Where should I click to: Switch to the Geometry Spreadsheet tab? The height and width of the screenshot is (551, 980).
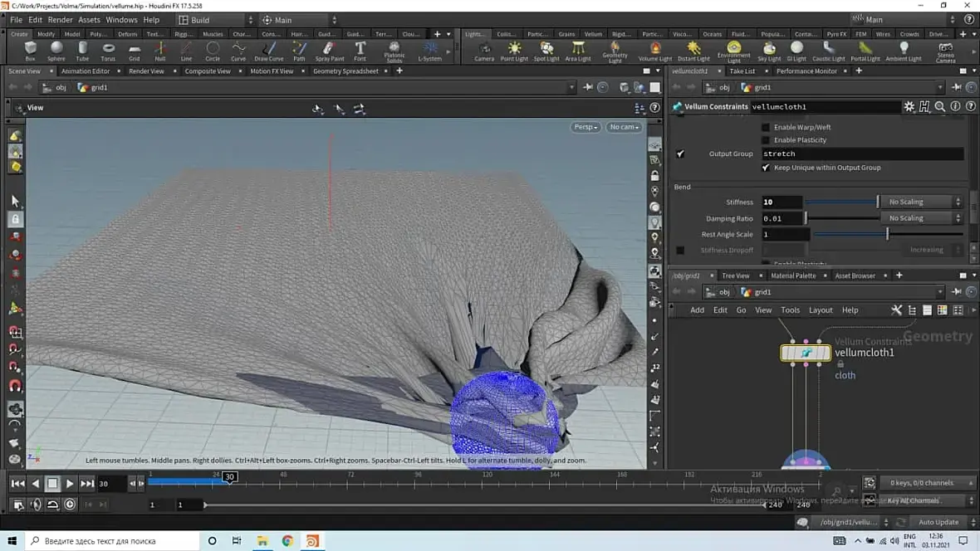pos(345,71)
